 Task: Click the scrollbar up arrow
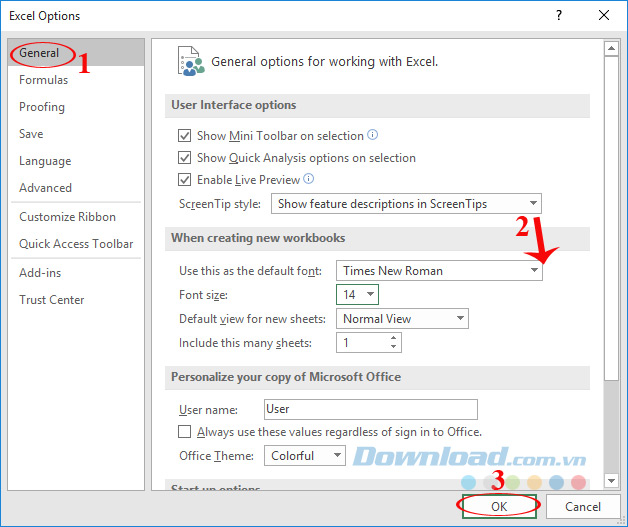click(x=611, y=48)
